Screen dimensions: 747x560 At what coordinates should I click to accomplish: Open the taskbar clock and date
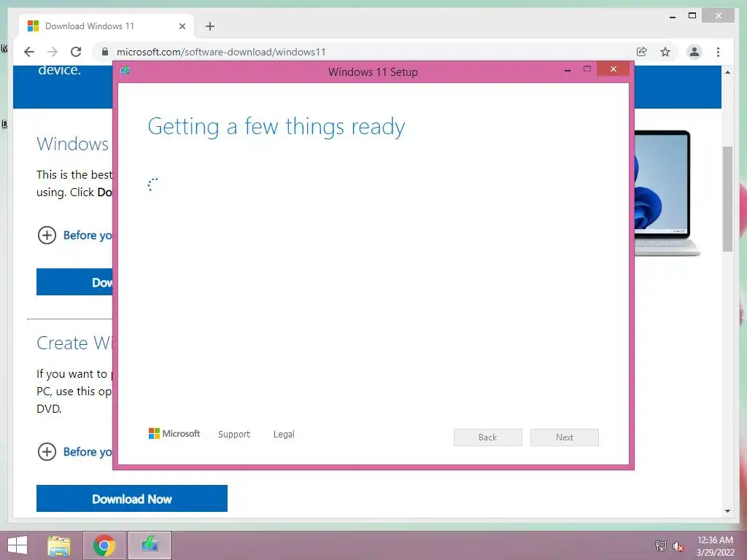[715, 546]
